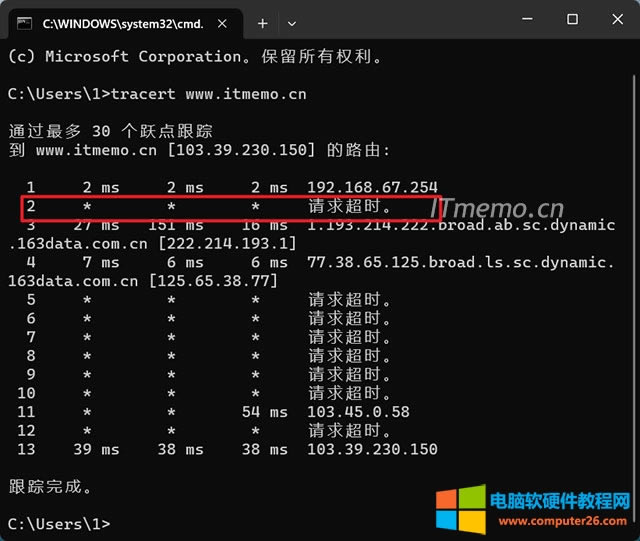This screenshot has height=541, width=640.
Task: Click the highlighted hop 2 timeout row
Action: tap(231, 209)
